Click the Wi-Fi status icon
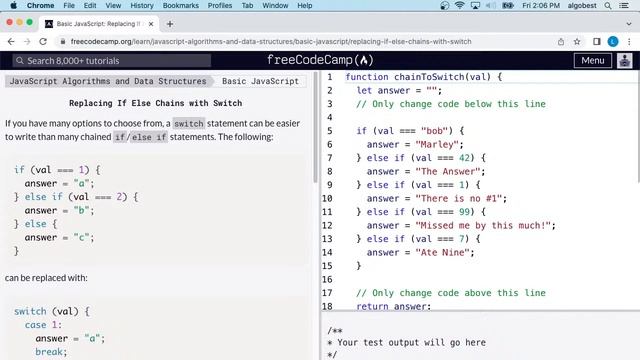Image resolution: width=640 pixels, height=360 pixels. [460, 5]
